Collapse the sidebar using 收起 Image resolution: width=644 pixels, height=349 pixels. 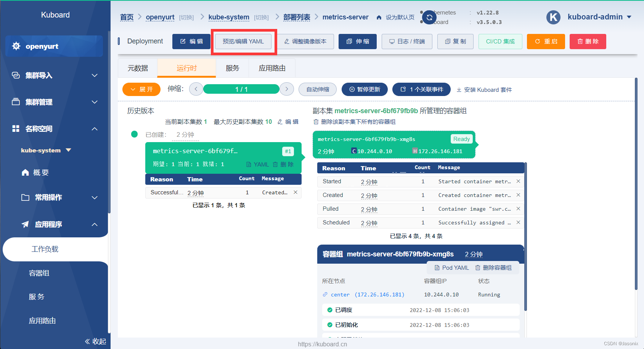click(x=95, y=341)
